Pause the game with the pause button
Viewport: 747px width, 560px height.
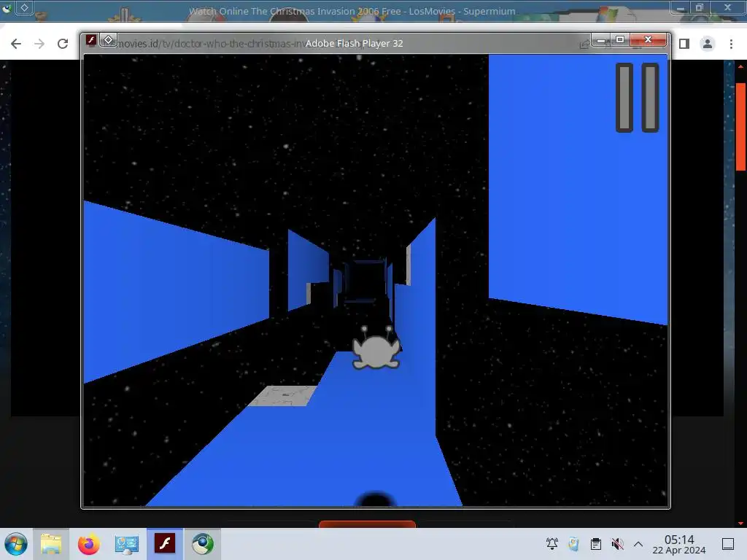click(637, 98)
